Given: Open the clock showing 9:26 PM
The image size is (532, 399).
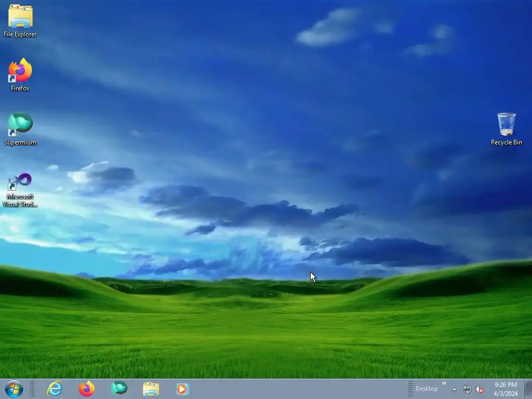Looking at the screenshot, I should click(x=506, y=389).
